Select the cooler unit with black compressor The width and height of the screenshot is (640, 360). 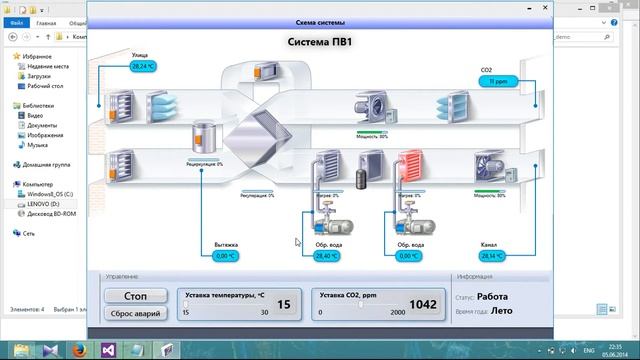pos(370,169)
